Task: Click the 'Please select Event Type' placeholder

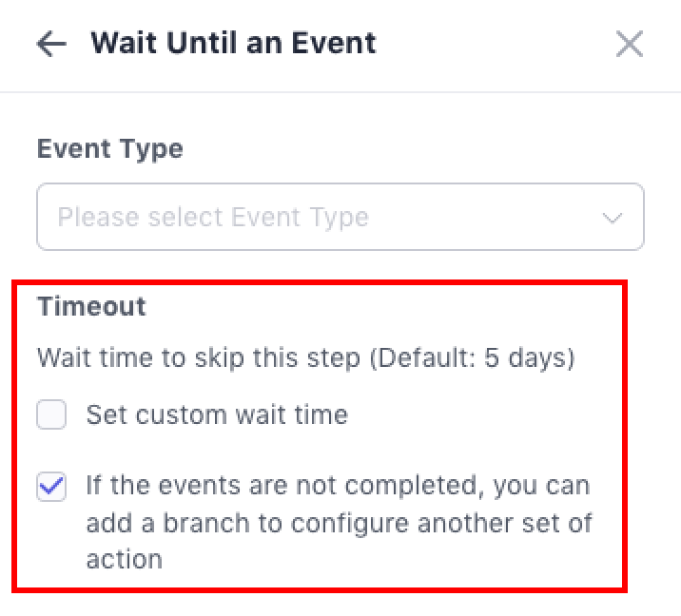Action: (213, 218)
